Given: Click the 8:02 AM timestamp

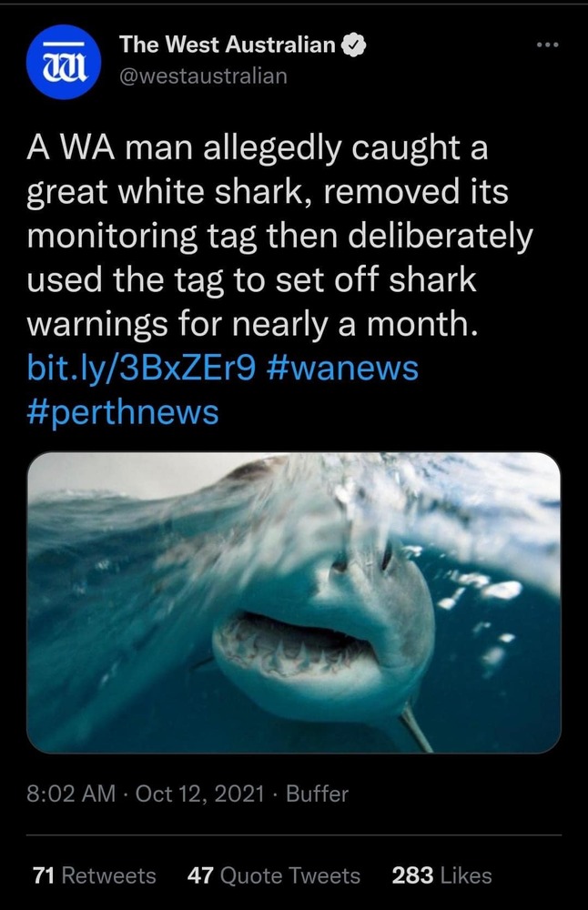Looking at the screenshot, I should pos(71,794).
